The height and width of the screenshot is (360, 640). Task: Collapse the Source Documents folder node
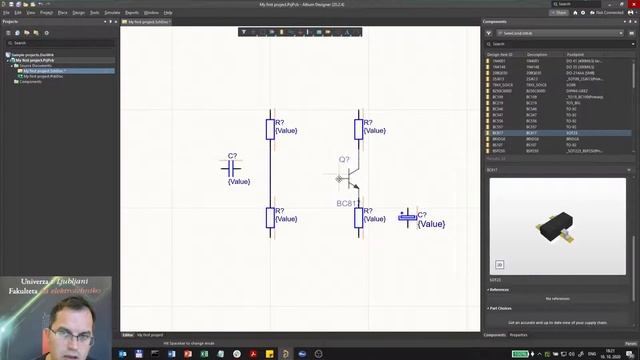point(12,66)
